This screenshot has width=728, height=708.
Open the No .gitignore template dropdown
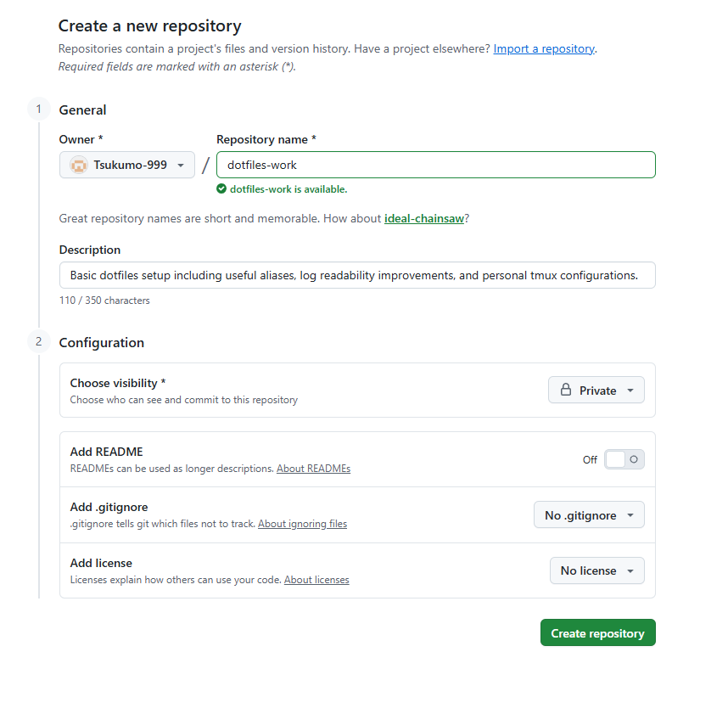pyautogui.click(x=589, y=515)
